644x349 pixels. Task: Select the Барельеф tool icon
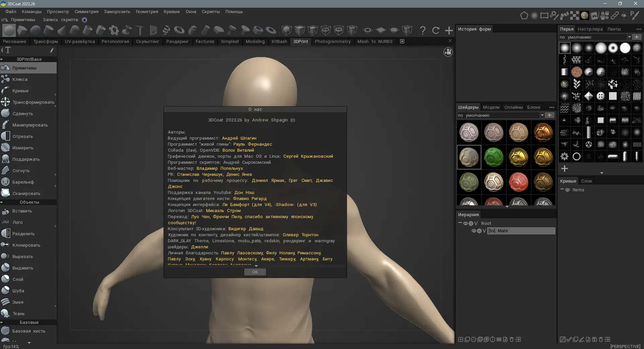coord(5,182)
